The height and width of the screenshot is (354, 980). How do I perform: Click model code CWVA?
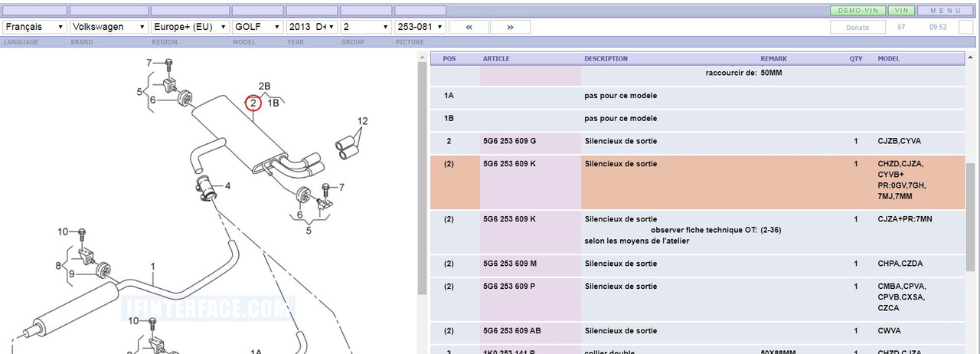[x=889, y=331]
